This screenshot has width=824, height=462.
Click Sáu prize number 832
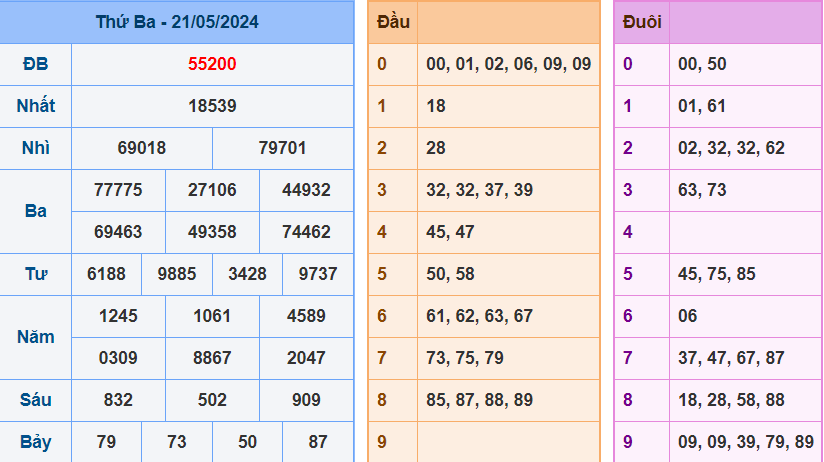point(118,401)
